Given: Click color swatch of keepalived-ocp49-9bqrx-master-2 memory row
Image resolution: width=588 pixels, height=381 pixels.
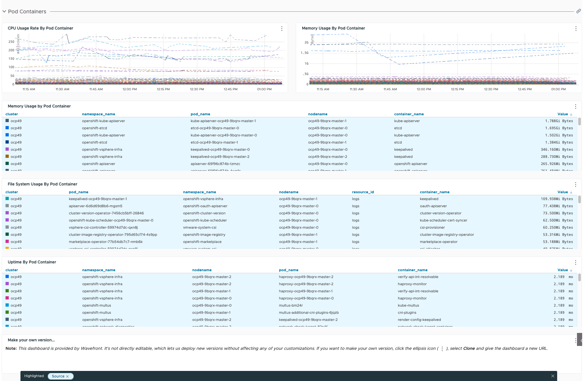Looking at the screenshot, I should pyautogui.click(x=7, y=157).
